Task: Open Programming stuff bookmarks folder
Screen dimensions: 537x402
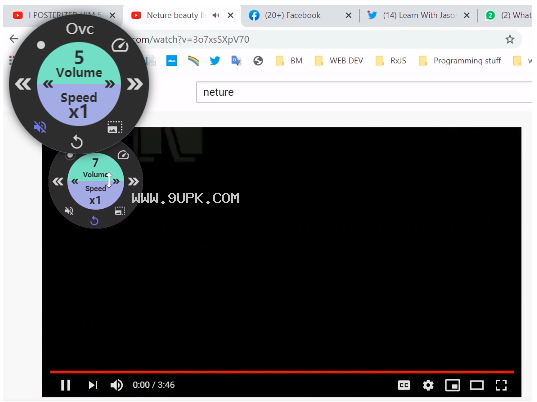Action: 460,61
